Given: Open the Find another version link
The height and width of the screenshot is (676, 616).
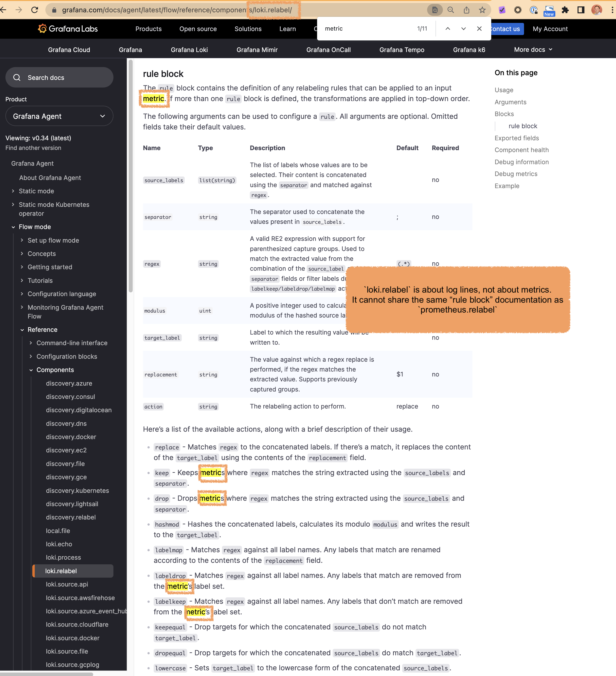Looking at the screenshot, I should pos(33,148).
